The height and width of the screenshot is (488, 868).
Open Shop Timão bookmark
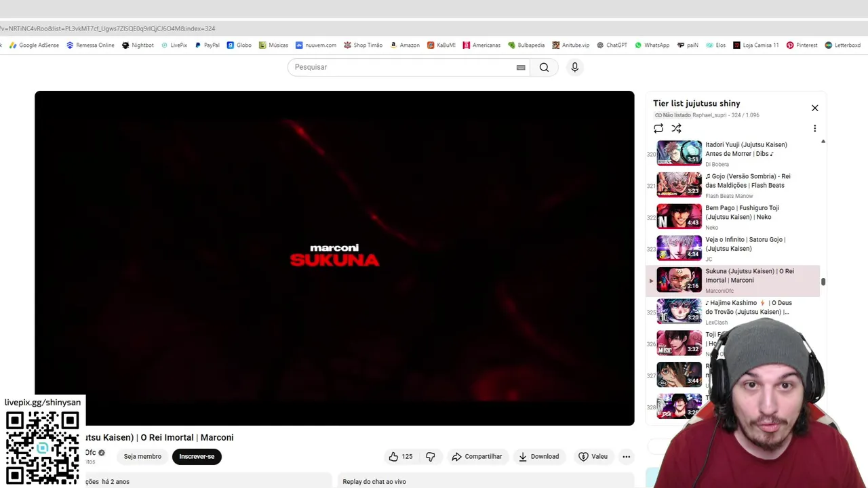363,45
